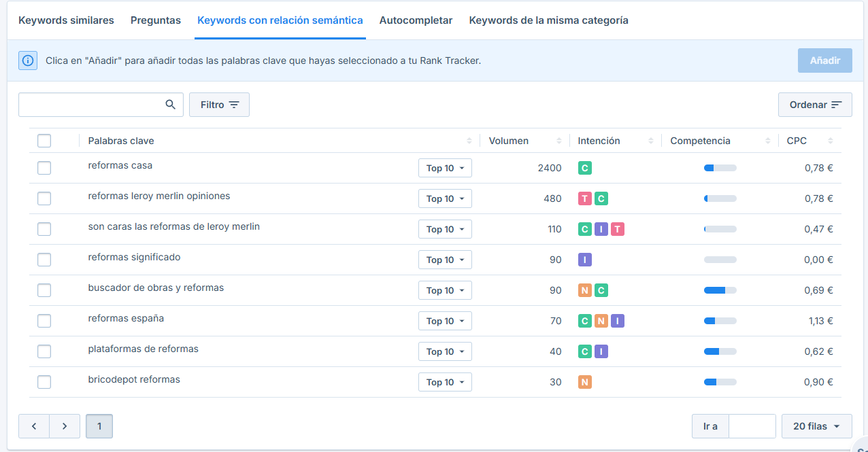The height and width of the screenshot is (452, 868).
Task: Click competition bar for buscador de obras y reformas
Action: 720,290
